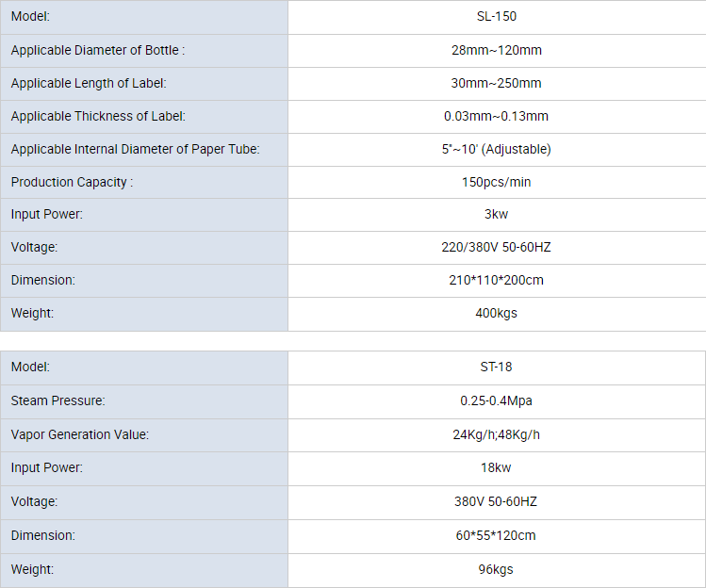Click the 30mm~250mm label length value
Image resolution: width=706 pixels, height=588 pixels.
[496, 83]
